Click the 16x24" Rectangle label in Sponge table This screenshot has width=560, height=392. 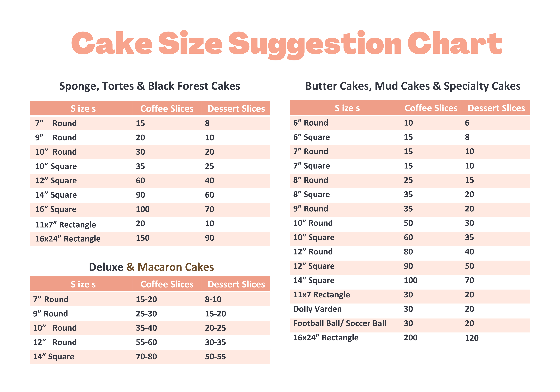[68, 239]
